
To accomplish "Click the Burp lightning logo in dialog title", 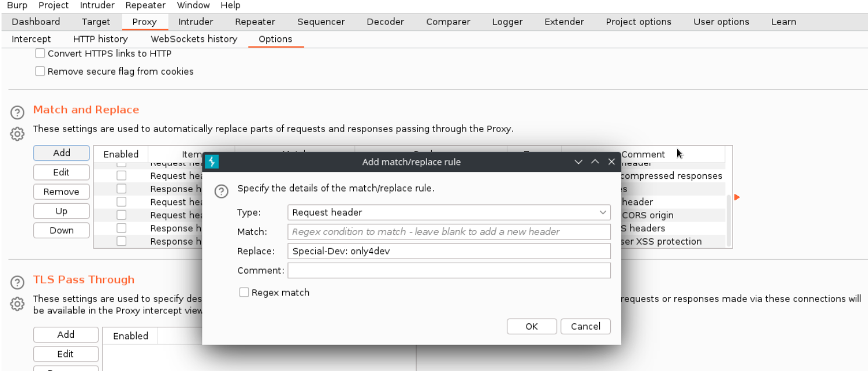I will tap(212, 162).
